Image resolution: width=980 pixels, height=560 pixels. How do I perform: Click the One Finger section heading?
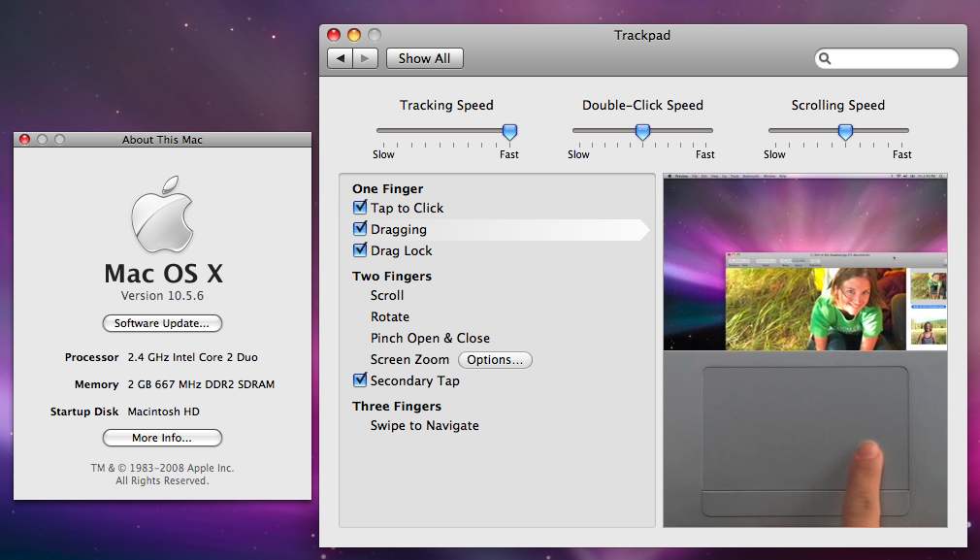(x=387, y=188)
